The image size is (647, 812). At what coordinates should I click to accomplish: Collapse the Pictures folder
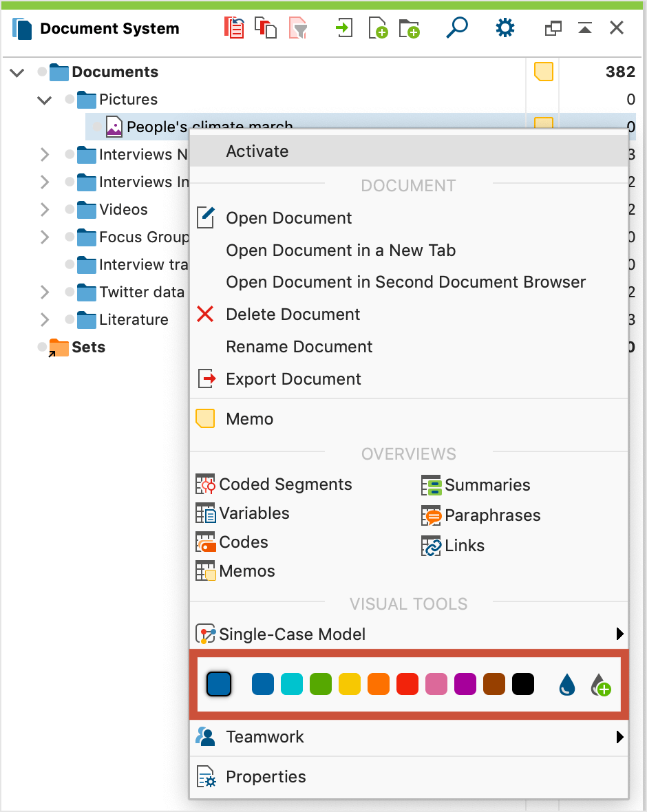(45, 100)
